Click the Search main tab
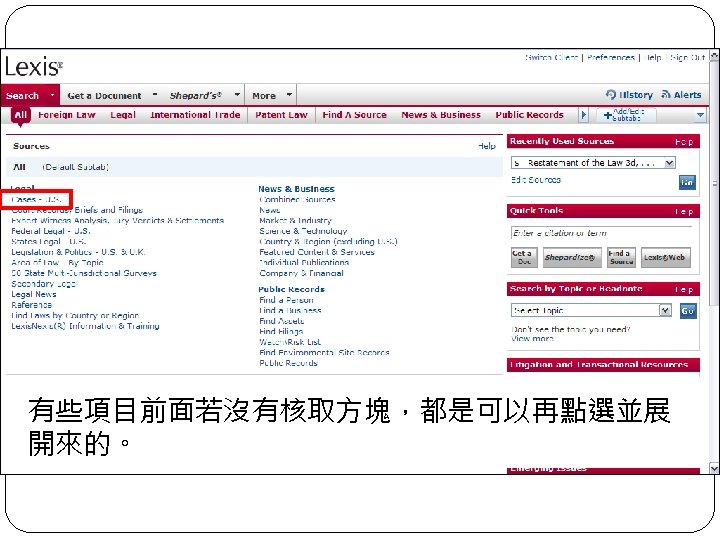Image resolution: width=720 pixels, height=540 pixels. click(22, 96)
